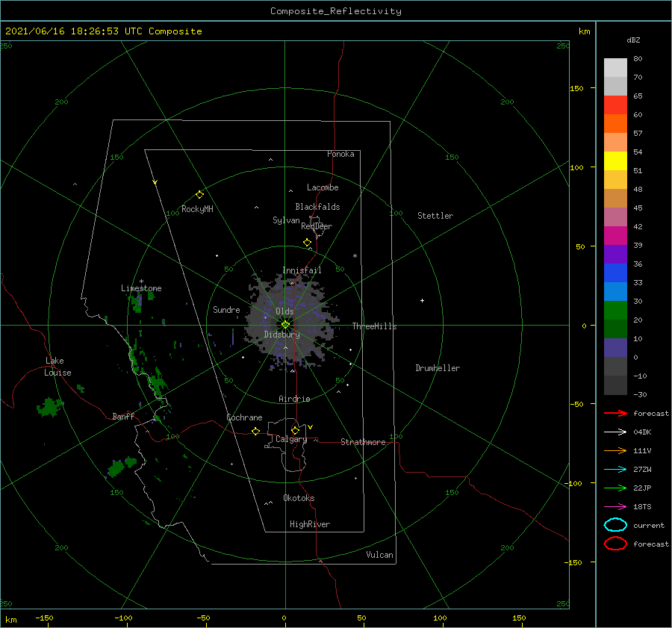The height and width of the screenshot is (628, 672).
Task: Click the Banff town label
Action: (x=123, y=417)
